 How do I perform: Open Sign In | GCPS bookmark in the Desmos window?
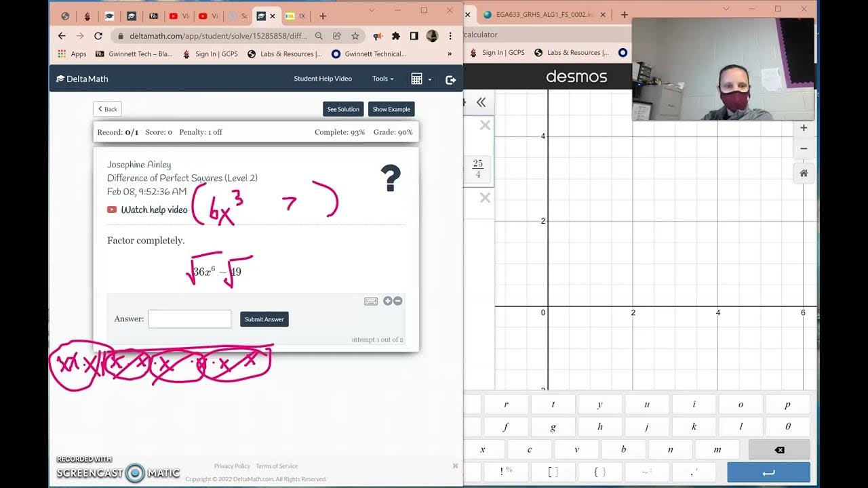click(x=497, y=53)
